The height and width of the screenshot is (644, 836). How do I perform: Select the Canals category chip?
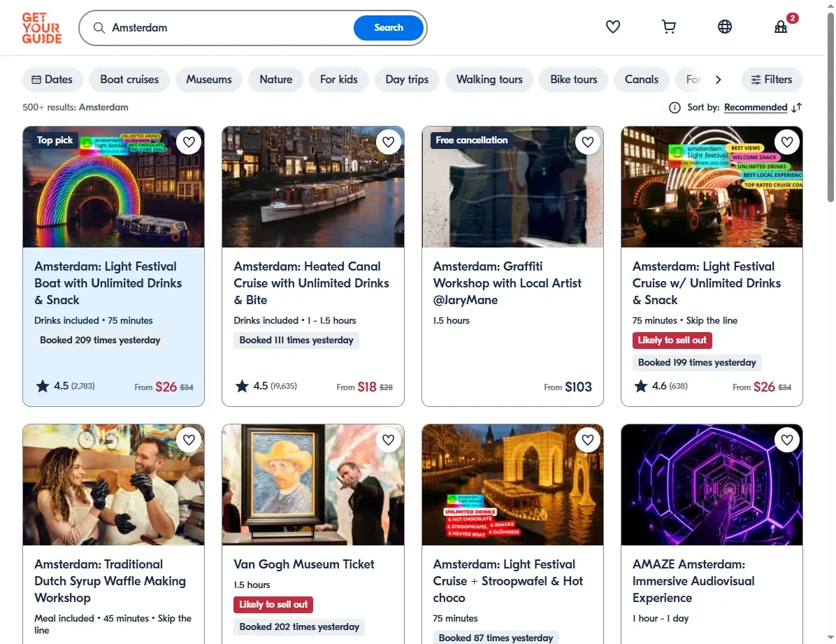coord(642,80)
